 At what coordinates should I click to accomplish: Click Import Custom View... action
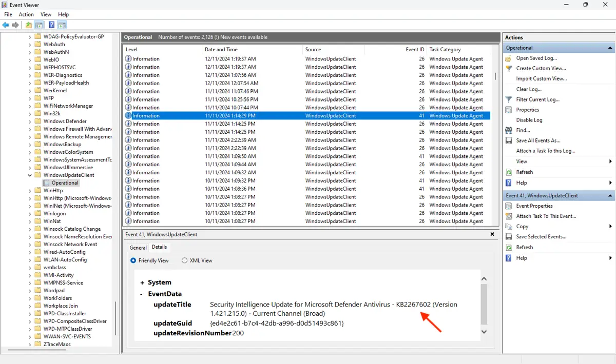[x=542, y=79]
